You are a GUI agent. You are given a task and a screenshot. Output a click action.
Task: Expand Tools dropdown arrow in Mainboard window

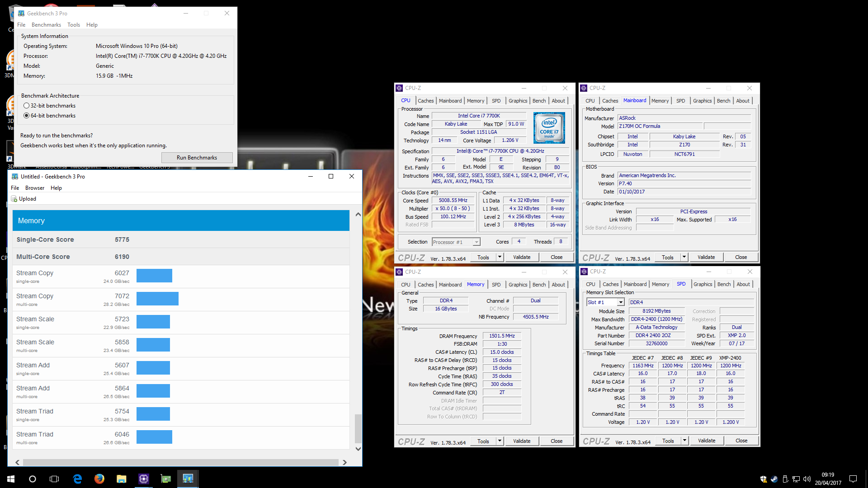click(684, 257)
